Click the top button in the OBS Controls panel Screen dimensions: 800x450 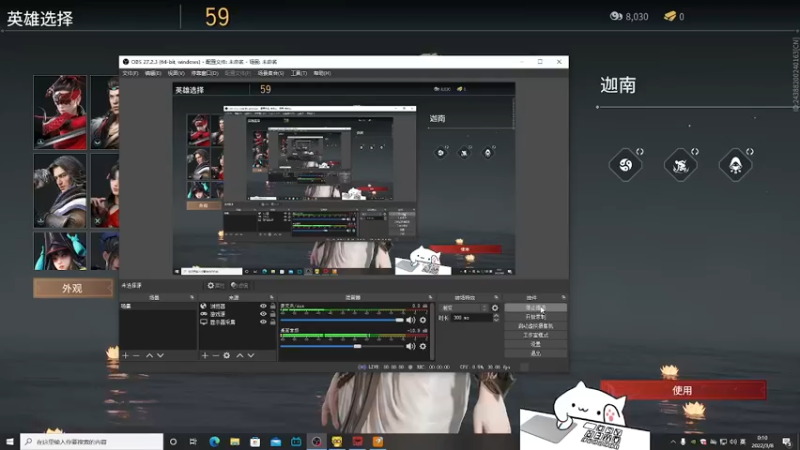pos(535,308)
